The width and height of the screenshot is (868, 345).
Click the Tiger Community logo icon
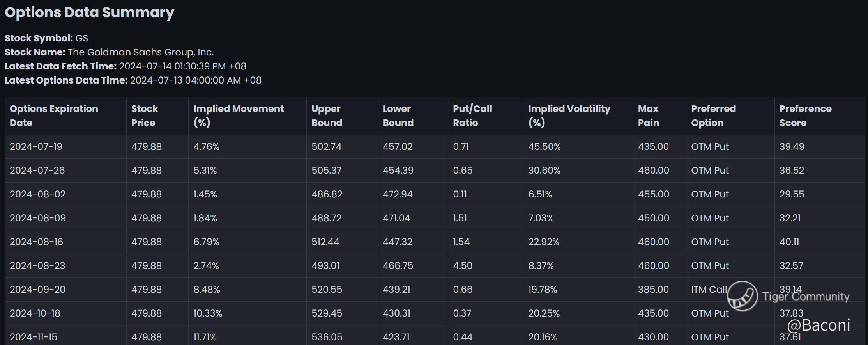click(742, 296)
